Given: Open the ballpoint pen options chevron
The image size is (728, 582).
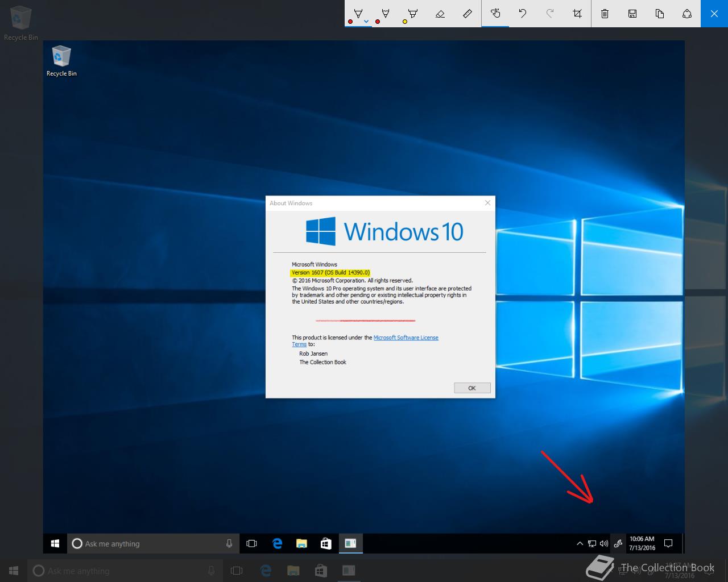Looking at the screenshot, I should point(366,22).
